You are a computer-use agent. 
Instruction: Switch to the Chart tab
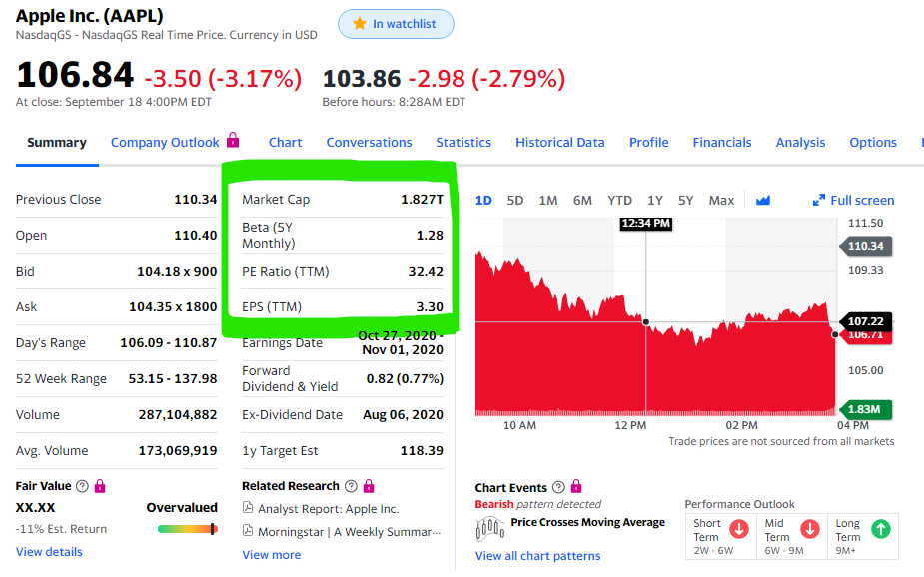tap(286, 143)
